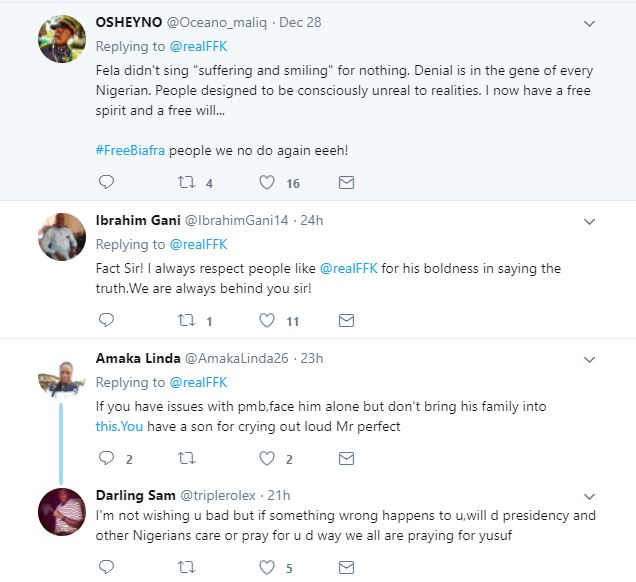Like OSHEYNO's tweet with 16 likes
The image size is (636, 582).
pos(266,183)
